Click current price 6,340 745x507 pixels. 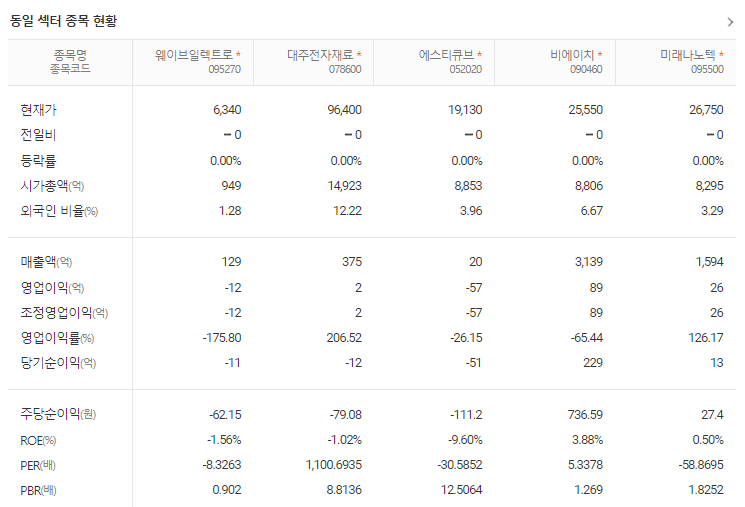pyautogui.click(x=227, y=110)
